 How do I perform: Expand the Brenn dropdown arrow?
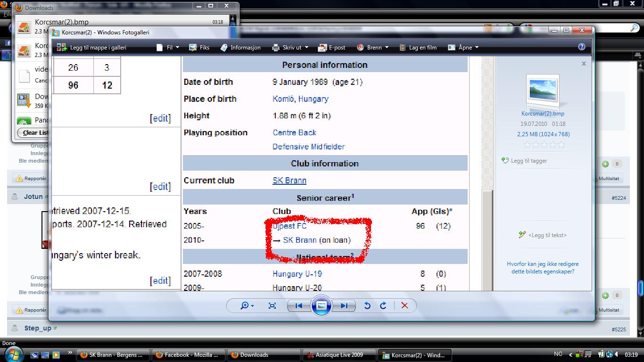387,48
